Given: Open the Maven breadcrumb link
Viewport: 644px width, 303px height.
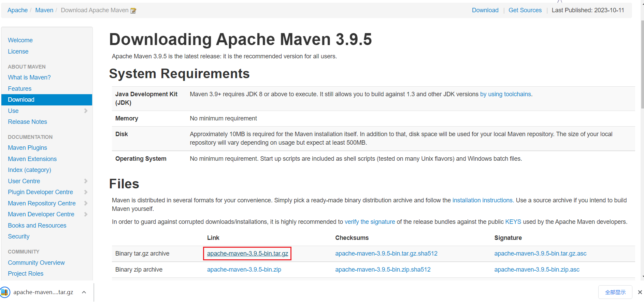Looking at the screenshot, I should click(x=44, y=10).
